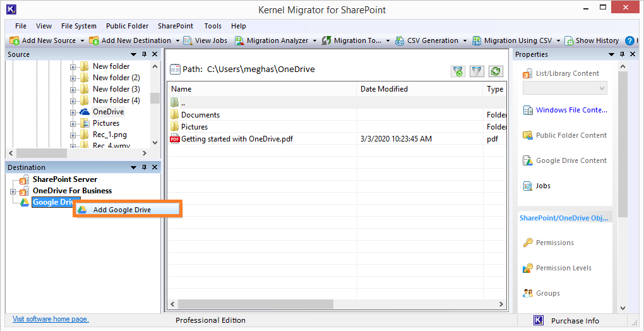The image size is (644, 331).
Task: Close the Source panel
Action: point(155,54)
